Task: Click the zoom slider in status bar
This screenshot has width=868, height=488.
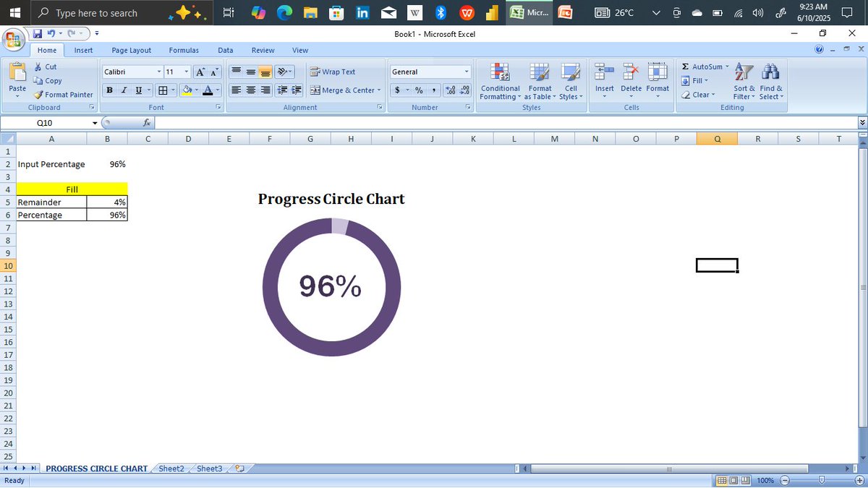Action: tap(820, 480)
